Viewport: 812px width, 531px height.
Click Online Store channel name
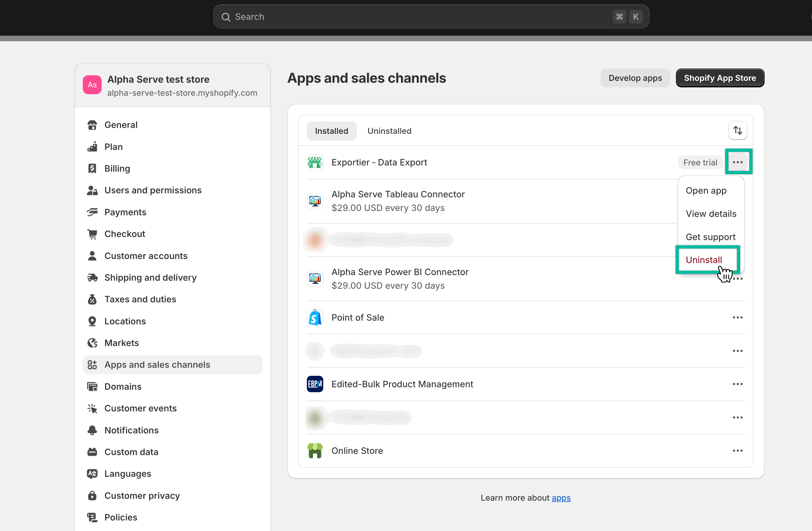[357, 451]
